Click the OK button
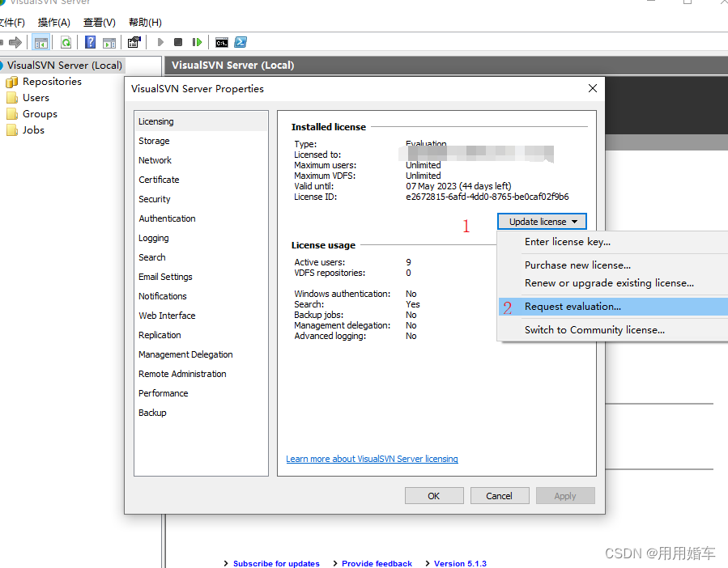Viewport: 728px width, 568px height. pos(434,496)
